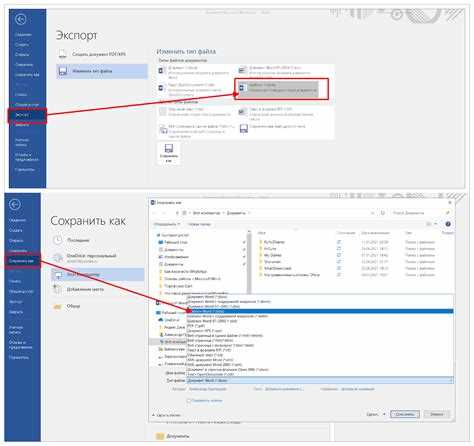Pick the Текст в формате RTF tile
The image size is (474, 446).
(277, 114)
